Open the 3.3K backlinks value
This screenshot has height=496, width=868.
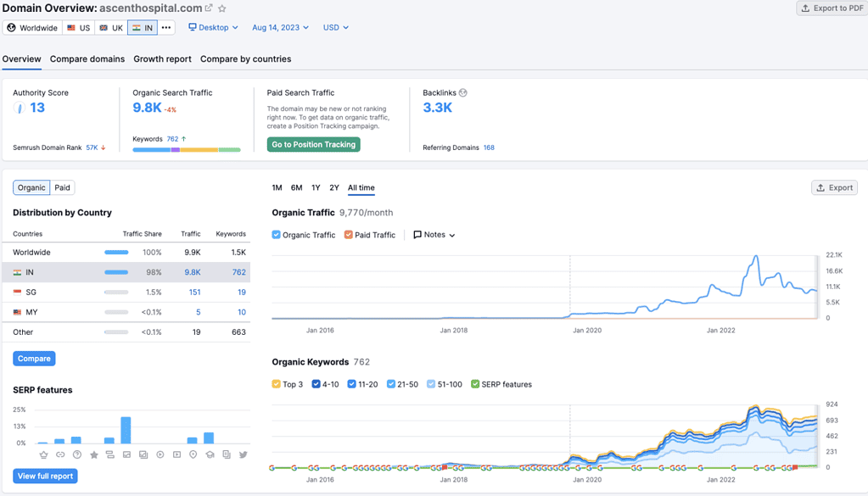[437, 108]
